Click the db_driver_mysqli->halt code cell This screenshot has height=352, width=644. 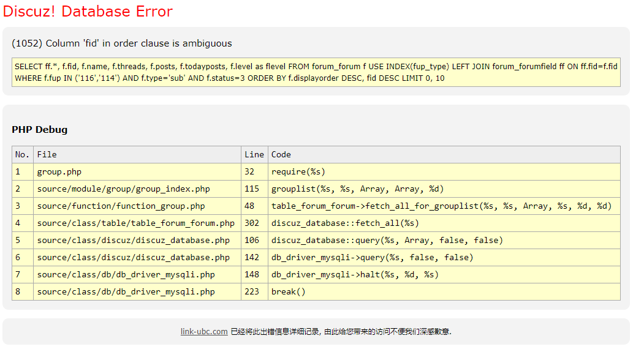[x=355, y=275]
